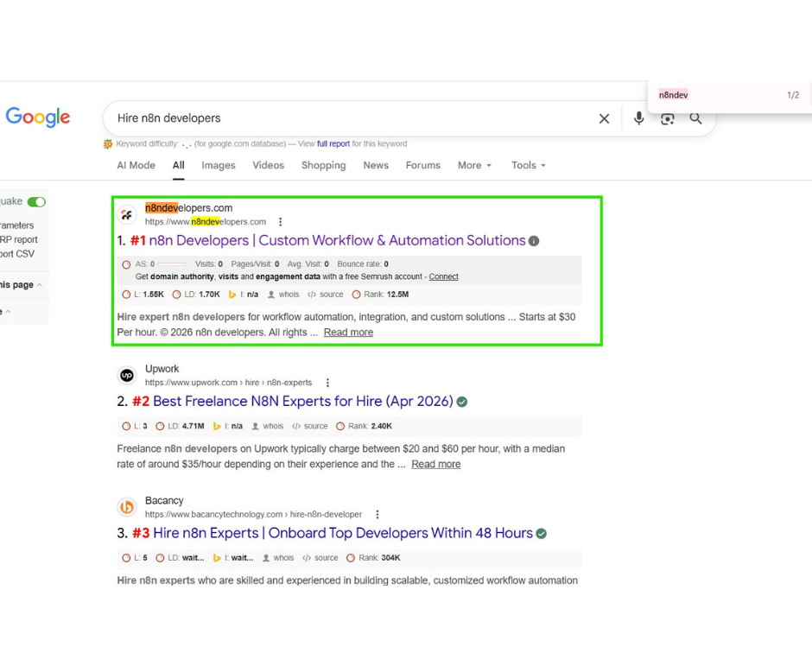View source for Upwork result

[x=309, y=426]
